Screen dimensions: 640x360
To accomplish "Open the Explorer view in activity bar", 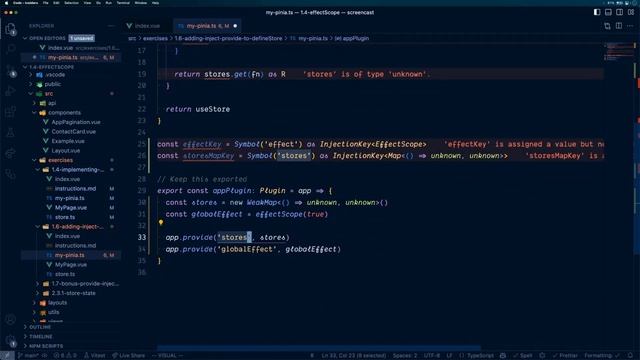I will [11, 29].
